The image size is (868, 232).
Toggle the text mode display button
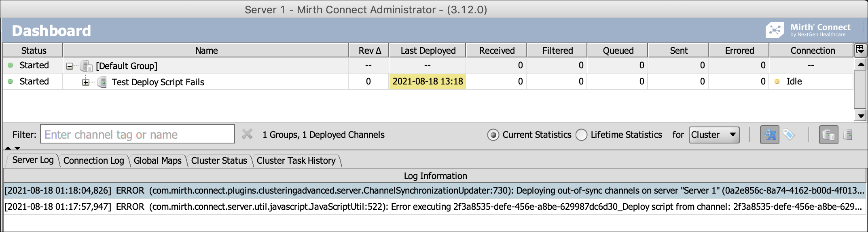click(770, 135)
